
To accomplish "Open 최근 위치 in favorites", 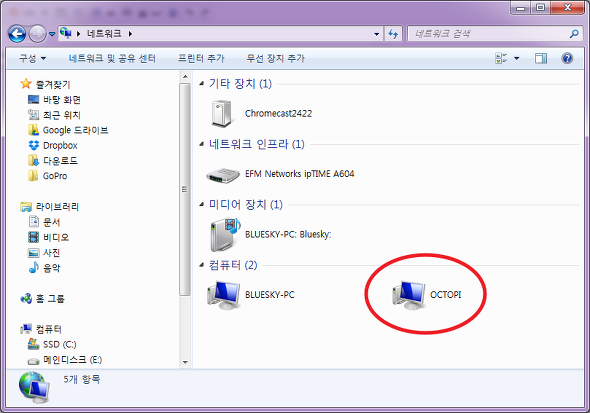I will click(x=62, y=115).
